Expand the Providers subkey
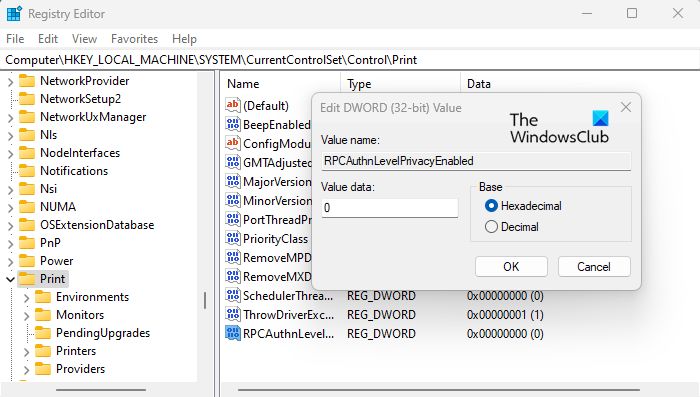This screenshot has width=700, height=397. click(26, 370)
